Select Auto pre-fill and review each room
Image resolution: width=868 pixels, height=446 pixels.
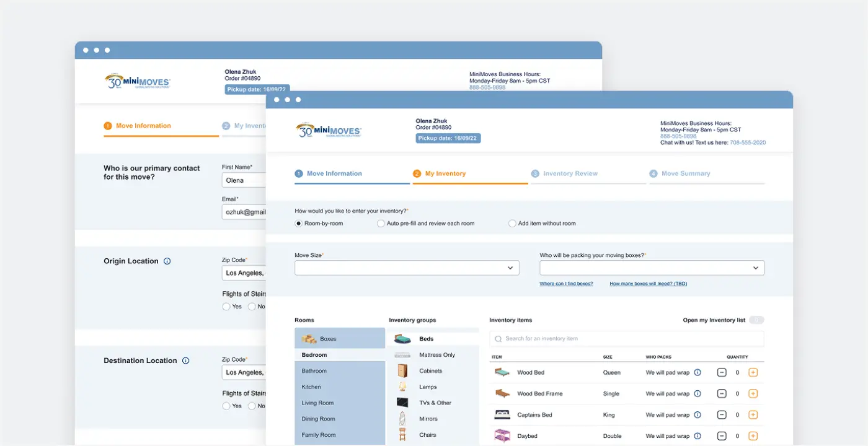381,224
